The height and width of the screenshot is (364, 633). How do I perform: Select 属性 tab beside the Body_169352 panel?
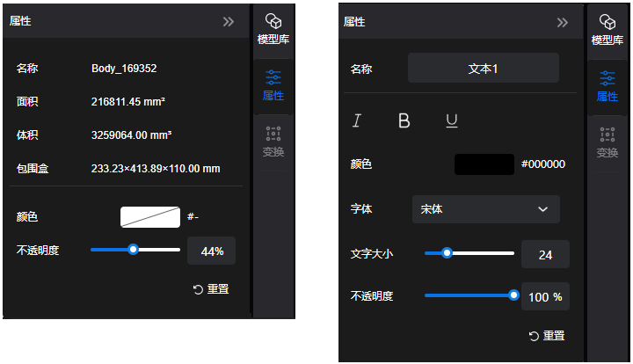tap(273, 85)
